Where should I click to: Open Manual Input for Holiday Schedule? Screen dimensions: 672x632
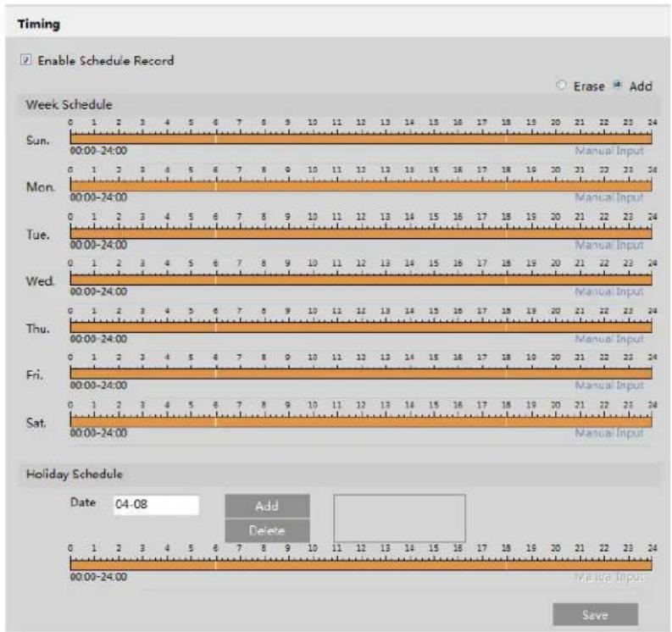[609, 577]
